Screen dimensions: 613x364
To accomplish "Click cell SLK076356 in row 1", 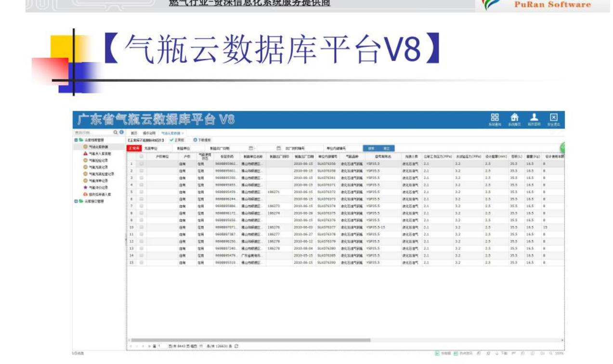I will [x=326, y=164].
